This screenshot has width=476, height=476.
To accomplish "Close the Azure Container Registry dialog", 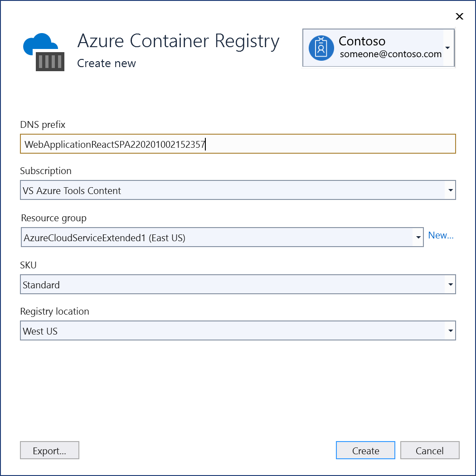I will 459,16.
